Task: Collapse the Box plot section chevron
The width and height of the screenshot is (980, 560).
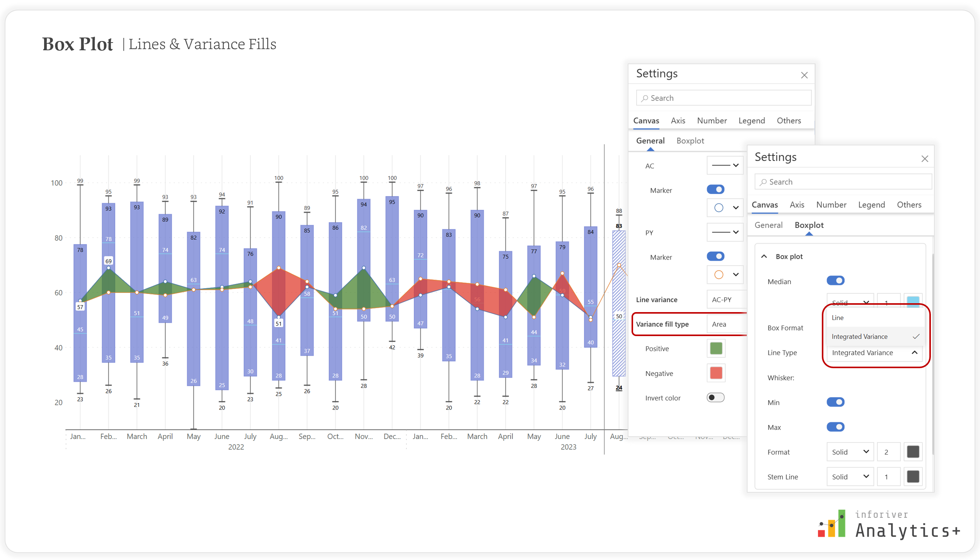Action: [764, 256]
